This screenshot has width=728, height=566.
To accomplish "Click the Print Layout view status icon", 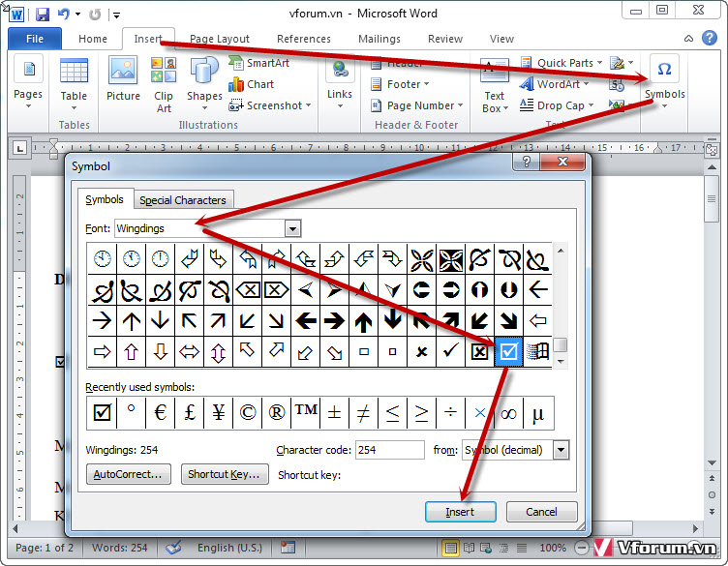I will 450,549.
